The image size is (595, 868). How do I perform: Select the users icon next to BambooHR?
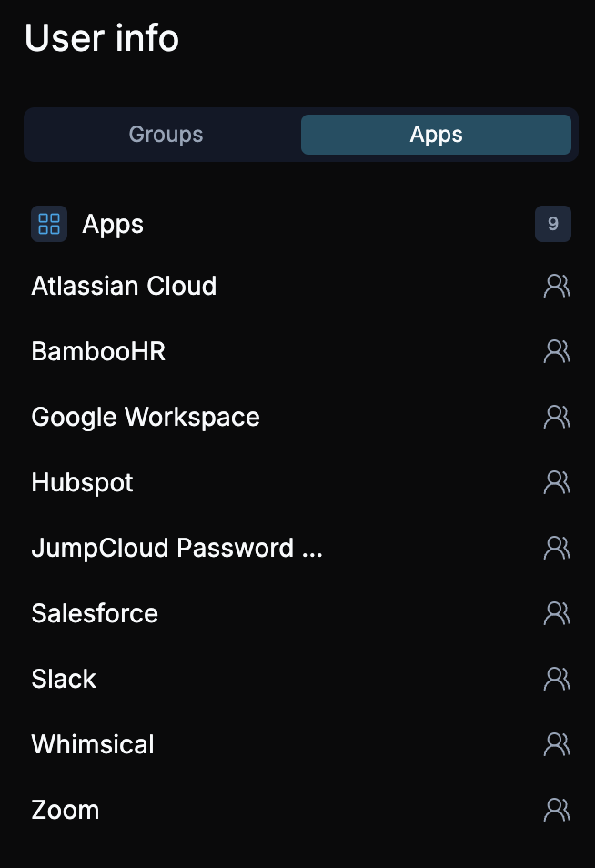(557, 351)
